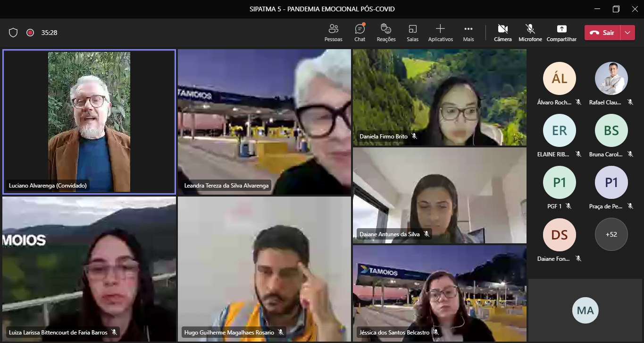Click the shield privacy icon

[13, 33]
